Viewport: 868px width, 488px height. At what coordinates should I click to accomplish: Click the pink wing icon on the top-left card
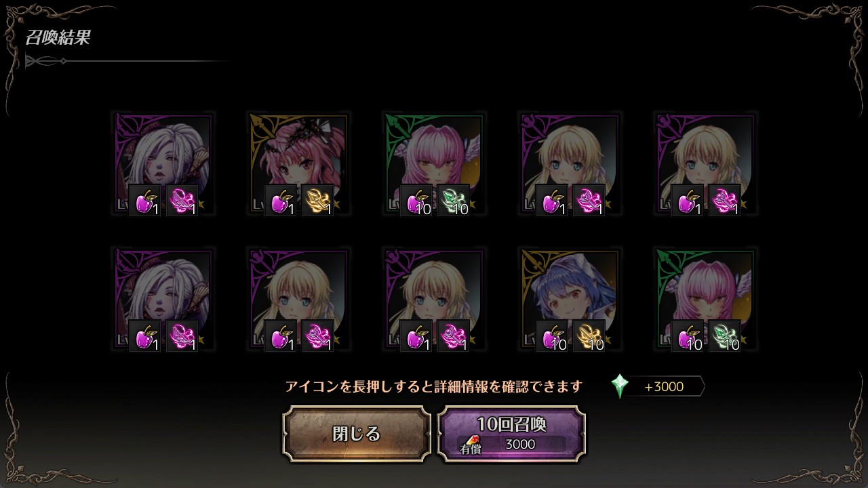tap(182, 201)
